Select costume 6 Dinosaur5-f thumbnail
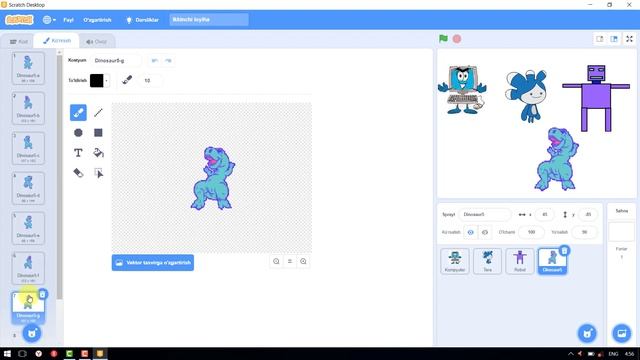This screenshot has width=640, height=360. (28, 268)
